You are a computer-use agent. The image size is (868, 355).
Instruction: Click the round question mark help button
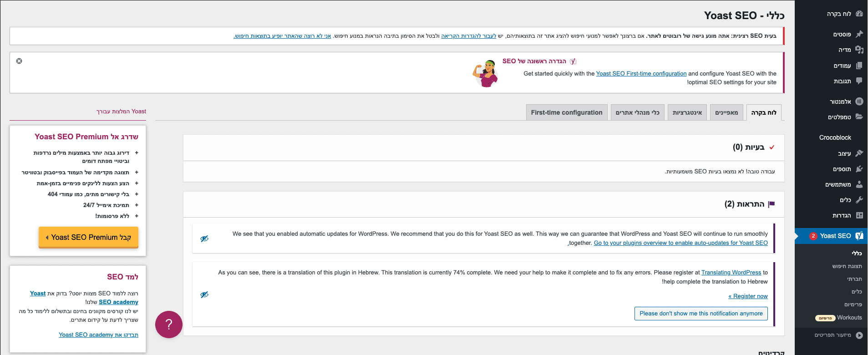pyautogui.click(x=169, y=325)
